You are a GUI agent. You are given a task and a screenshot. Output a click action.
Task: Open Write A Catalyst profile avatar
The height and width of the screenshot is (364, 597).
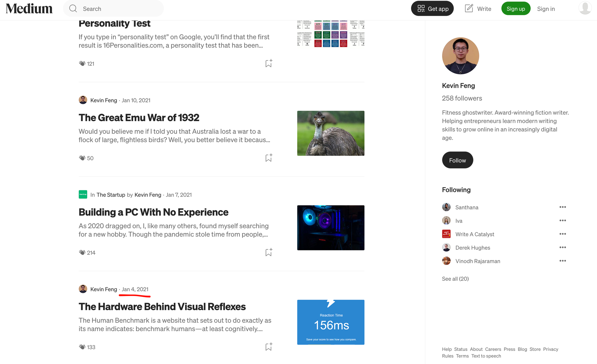pyautogui.click(x=446, y=234)
